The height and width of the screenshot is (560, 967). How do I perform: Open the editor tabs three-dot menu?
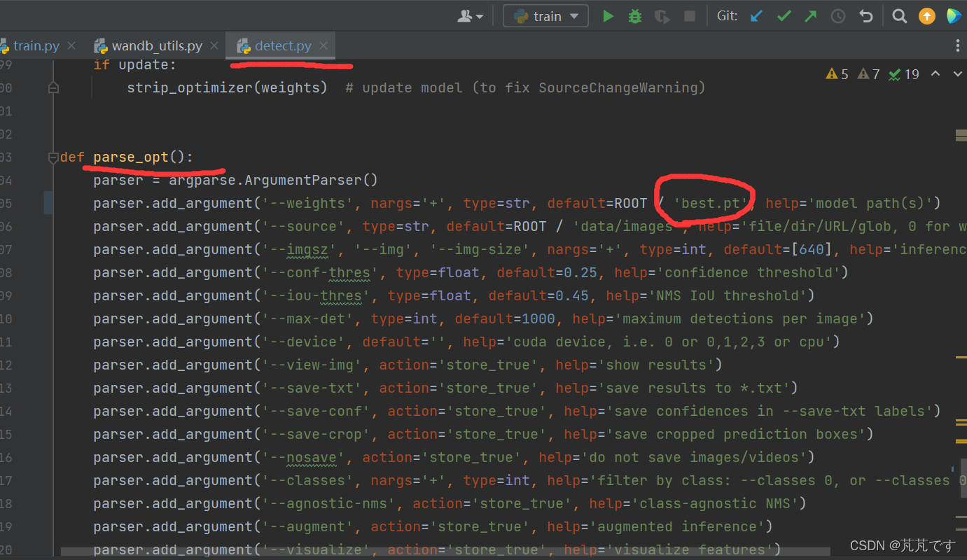pos(958,45)
